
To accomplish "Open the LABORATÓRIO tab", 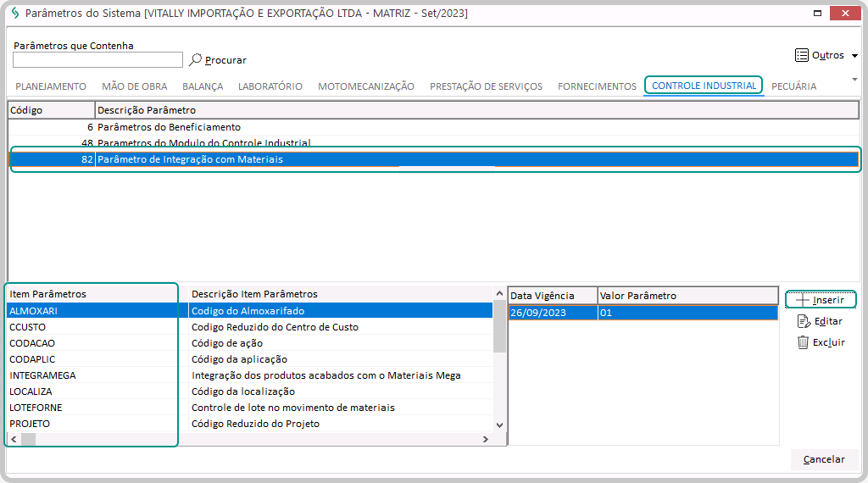I will (x=270, y=86).
